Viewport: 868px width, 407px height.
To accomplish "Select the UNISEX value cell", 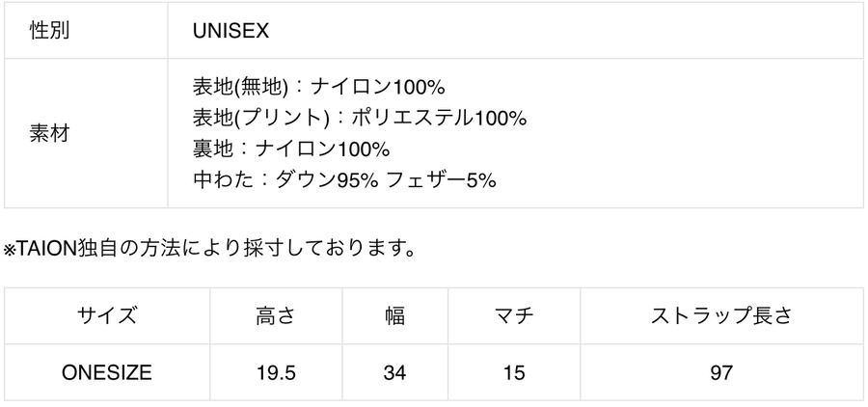I will pyautogui.click(x=231, y=32).
